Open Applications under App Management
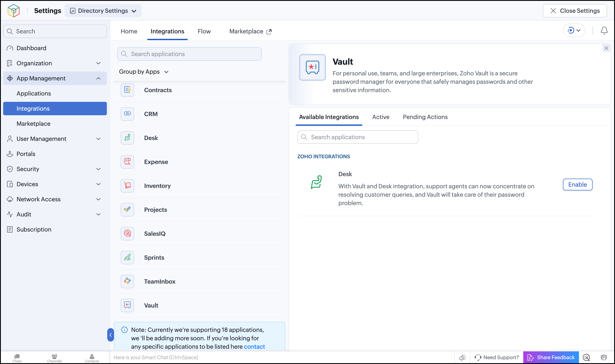This screenshot has width=615, height=364. click(x=55, y=93)
